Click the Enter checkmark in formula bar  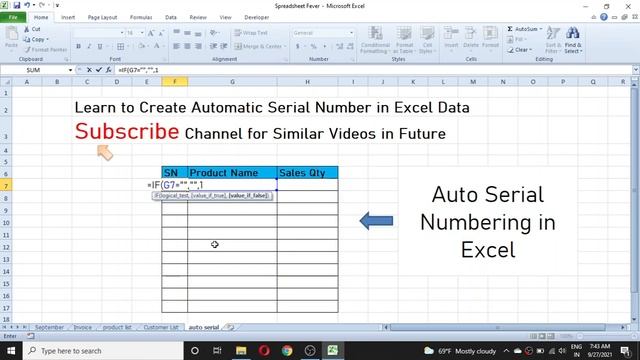pos(99,70)
